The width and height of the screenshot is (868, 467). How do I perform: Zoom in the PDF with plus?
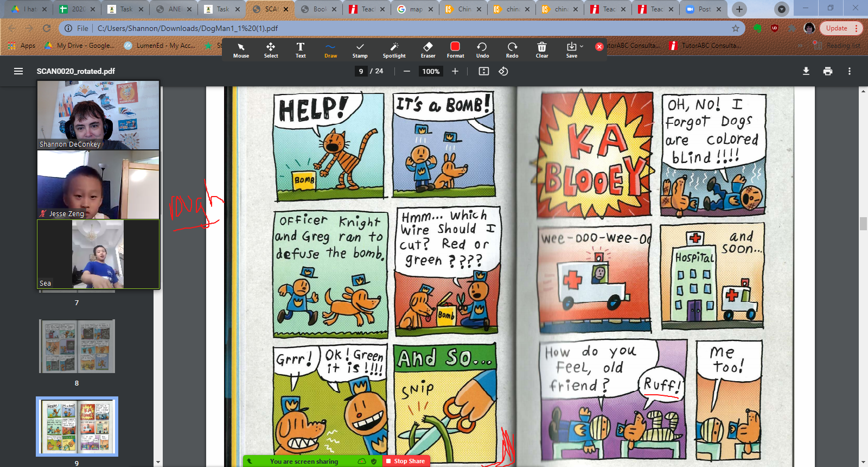pyautogui.click(x=455, y=71)
